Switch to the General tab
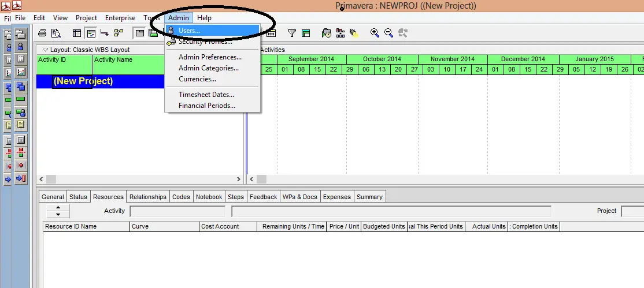Image resolution: width=644 pixels, height=288 pixels. click(53, 197)
